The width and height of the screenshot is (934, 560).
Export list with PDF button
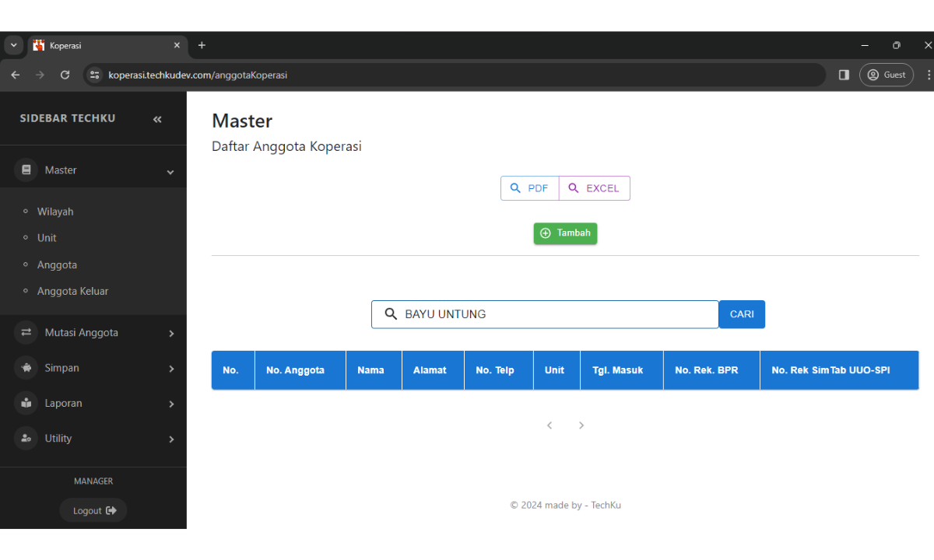[530, 188]
